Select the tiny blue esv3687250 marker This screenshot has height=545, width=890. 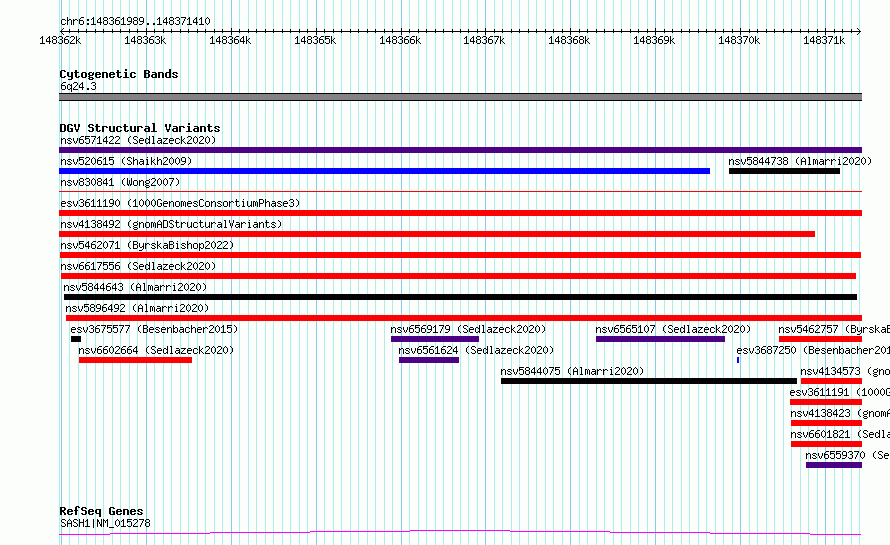coord(738,360)
